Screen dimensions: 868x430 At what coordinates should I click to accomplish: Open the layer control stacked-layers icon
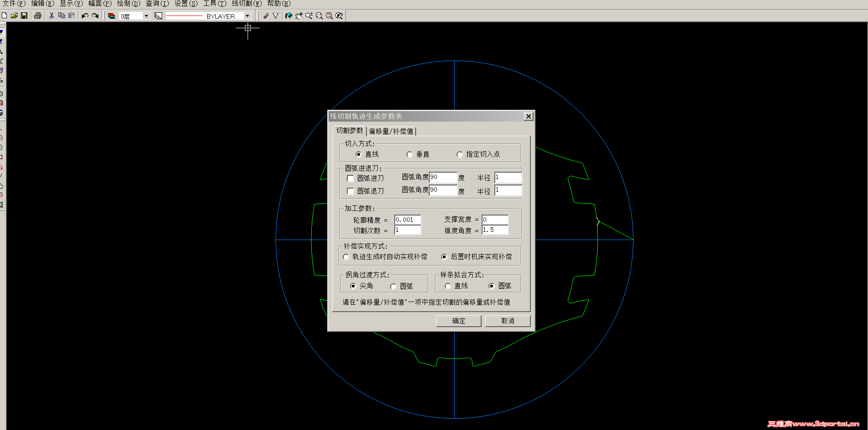pos(112,15)
